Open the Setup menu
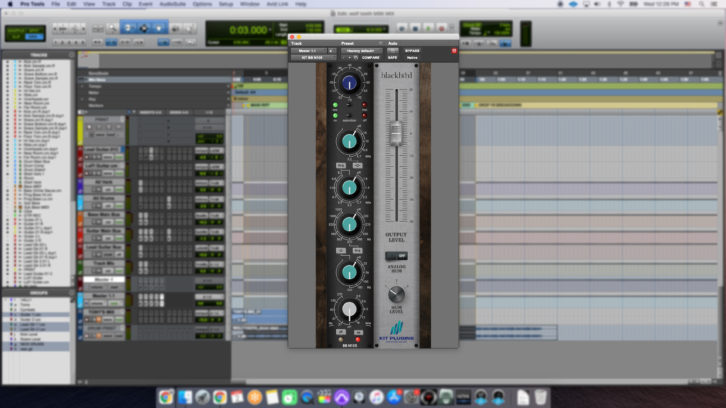This screenshot has width=726, height=408. [x=226, y=4]
